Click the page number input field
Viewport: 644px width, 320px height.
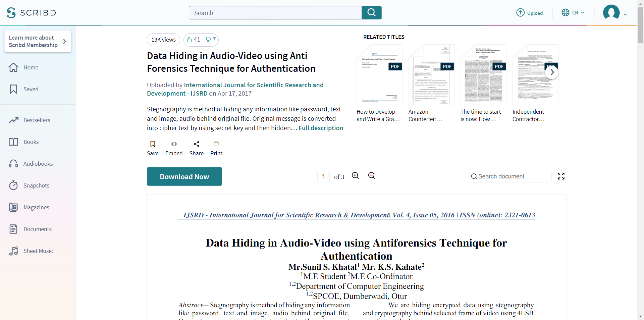click(x=323, y=176)
